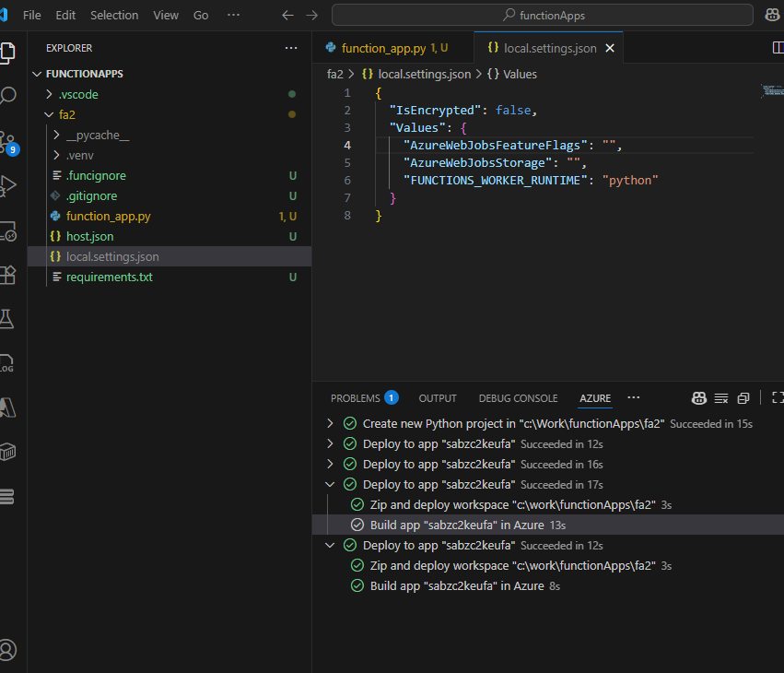The width and height of the screenshot is (784, 673).
Task: Expand Create new Python project activity
Action: 330,424
